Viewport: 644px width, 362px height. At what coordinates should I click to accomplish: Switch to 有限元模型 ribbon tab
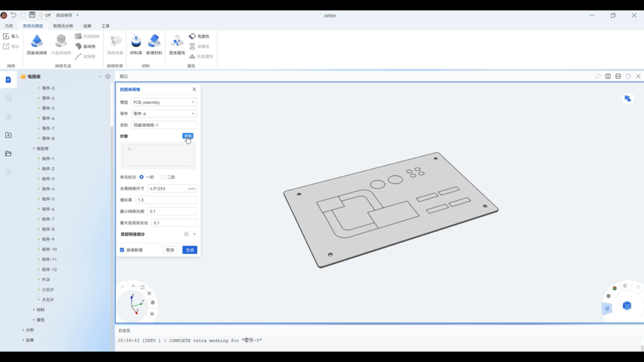33,26
